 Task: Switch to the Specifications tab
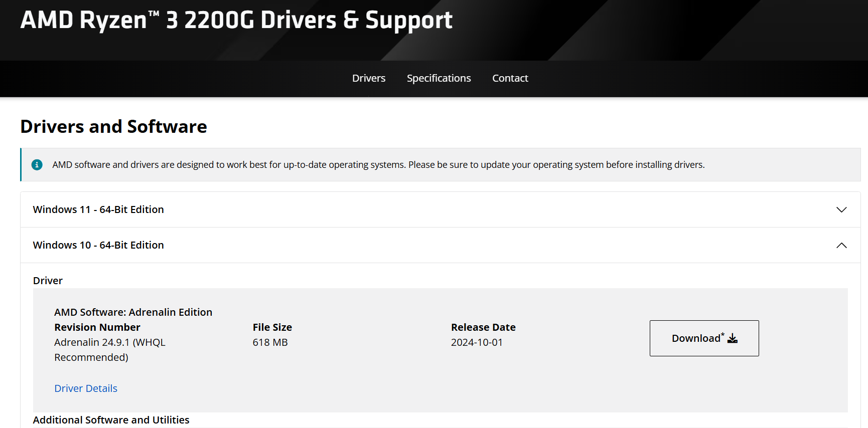439,78
